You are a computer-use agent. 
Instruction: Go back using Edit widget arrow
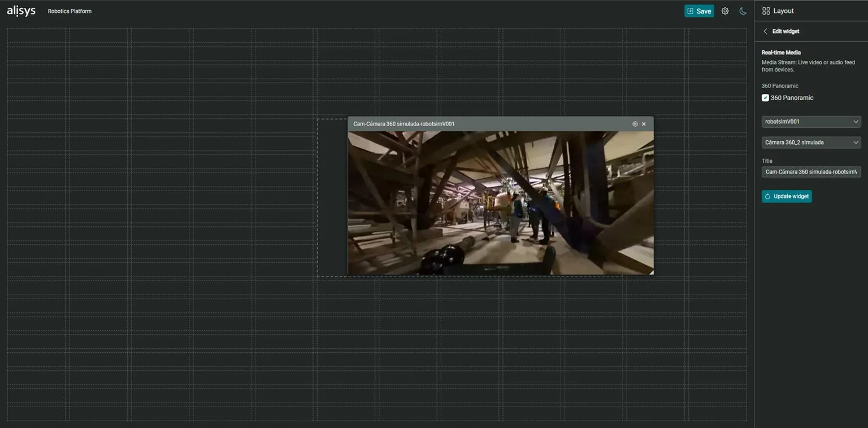pyautogui.click(x=765, y=31)
